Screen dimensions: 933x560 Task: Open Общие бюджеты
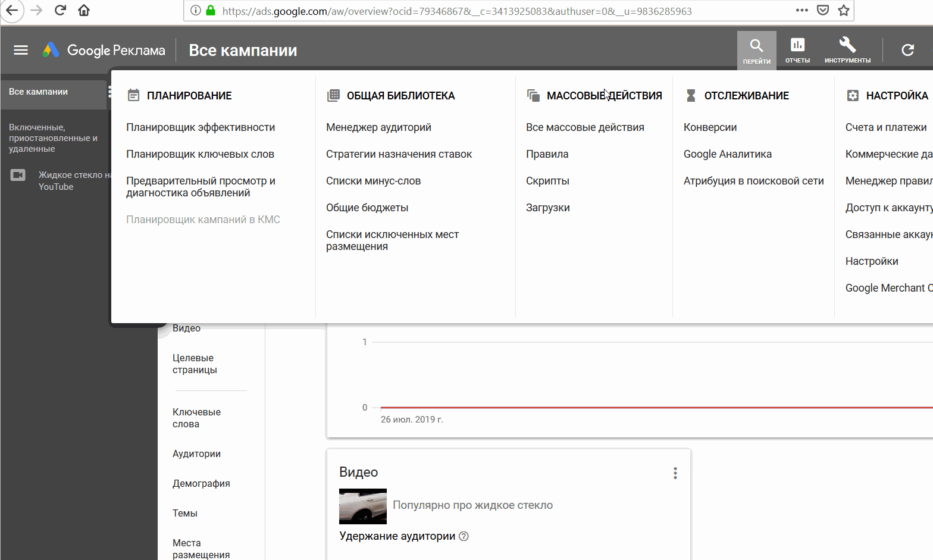click(367, 208)
